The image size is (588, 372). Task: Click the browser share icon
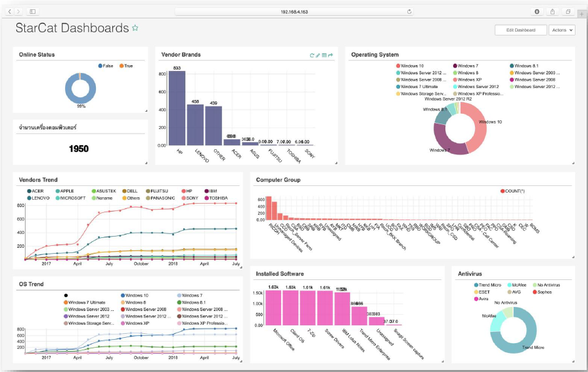click(553, 12)
